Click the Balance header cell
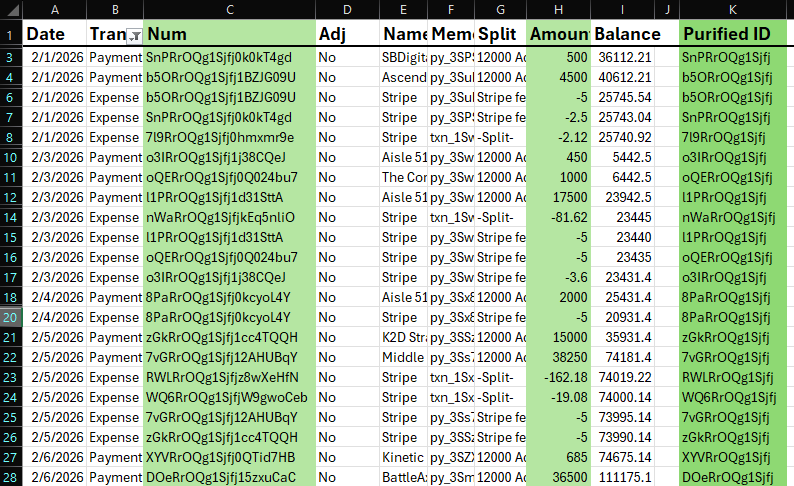The width and height of the screenshot is (794, 486). (x=627, y=34)
